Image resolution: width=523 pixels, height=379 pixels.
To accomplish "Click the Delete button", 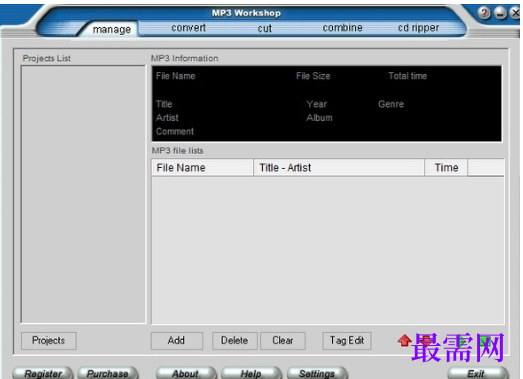I will [x=234, y=341].
